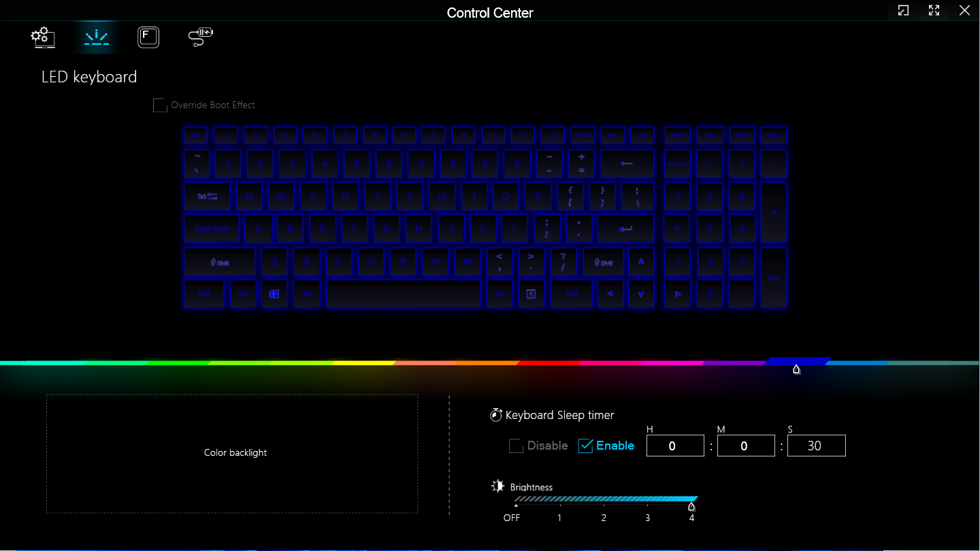This screenshot has width=980, height=551.
Task: Select the M key
Action: (468, 261)
